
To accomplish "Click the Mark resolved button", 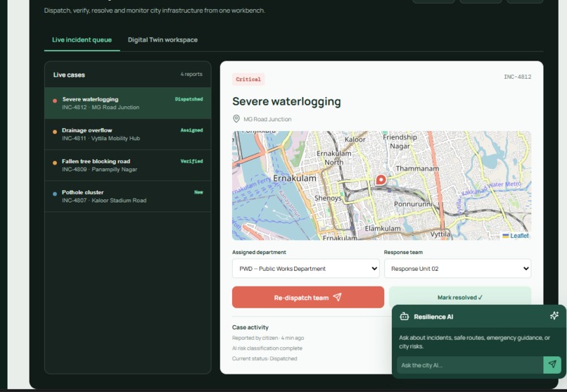I will 460,297.
